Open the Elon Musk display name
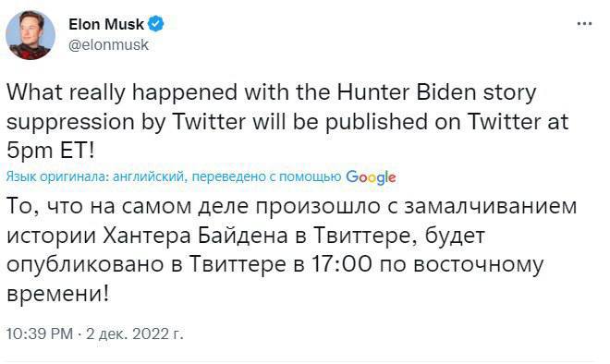 pyautogui.click(x=106, y=24)
